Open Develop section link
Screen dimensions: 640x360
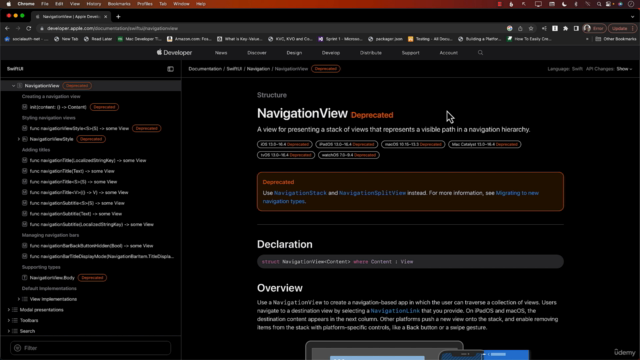(x=331, y=53)
